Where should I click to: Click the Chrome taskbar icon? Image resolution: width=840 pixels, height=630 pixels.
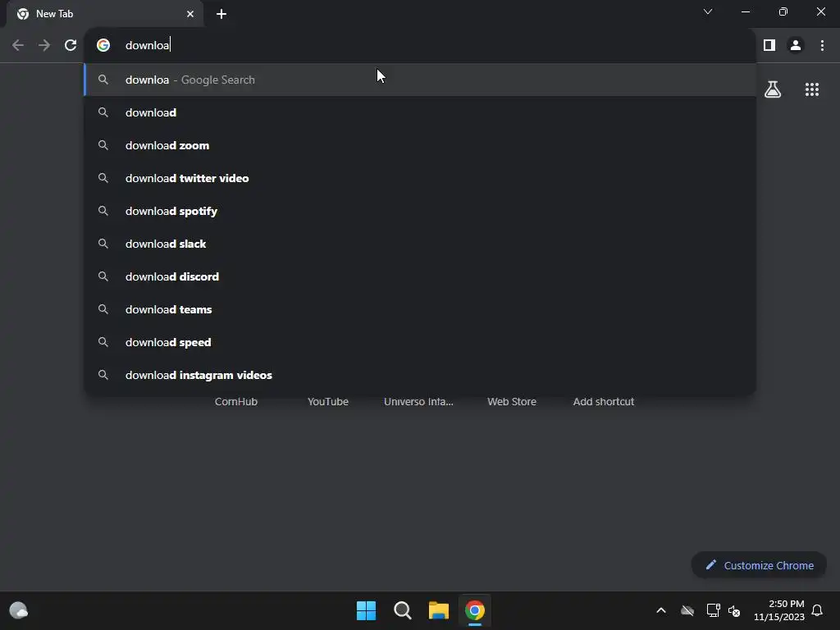click(x=475, y=610)
